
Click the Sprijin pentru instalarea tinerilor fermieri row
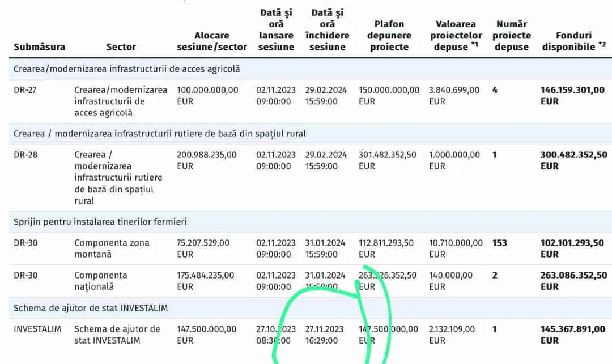(100, 222)
